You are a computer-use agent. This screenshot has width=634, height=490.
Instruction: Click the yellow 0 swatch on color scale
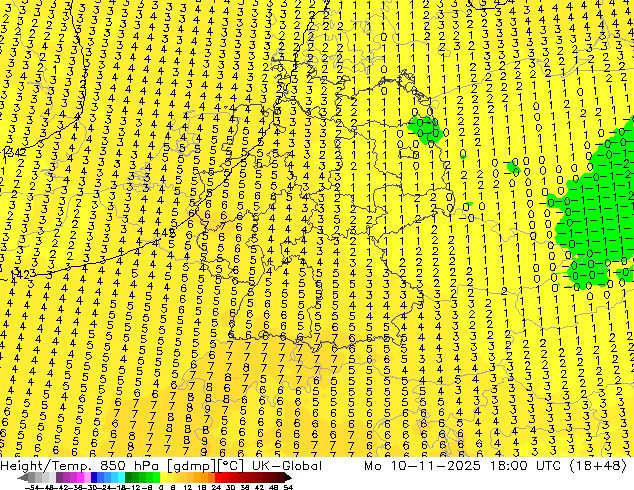point(163,478)
